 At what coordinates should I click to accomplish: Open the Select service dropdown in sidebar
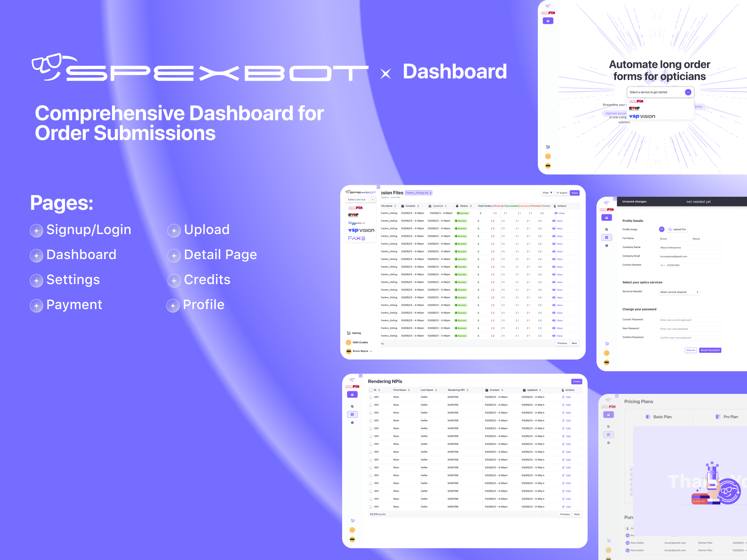pos(360,200)
